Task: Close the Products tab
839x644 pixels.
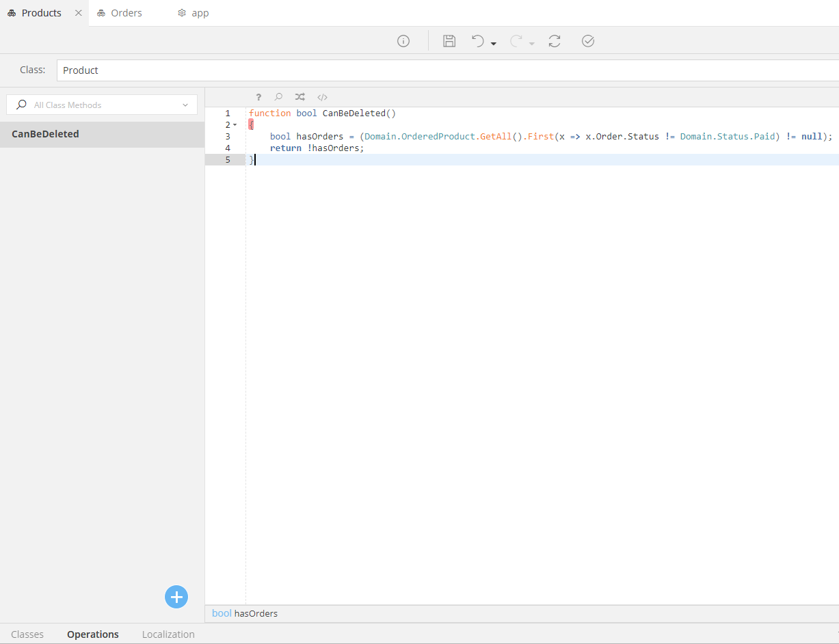Action: pyautogui.click(x=79, y=13)
